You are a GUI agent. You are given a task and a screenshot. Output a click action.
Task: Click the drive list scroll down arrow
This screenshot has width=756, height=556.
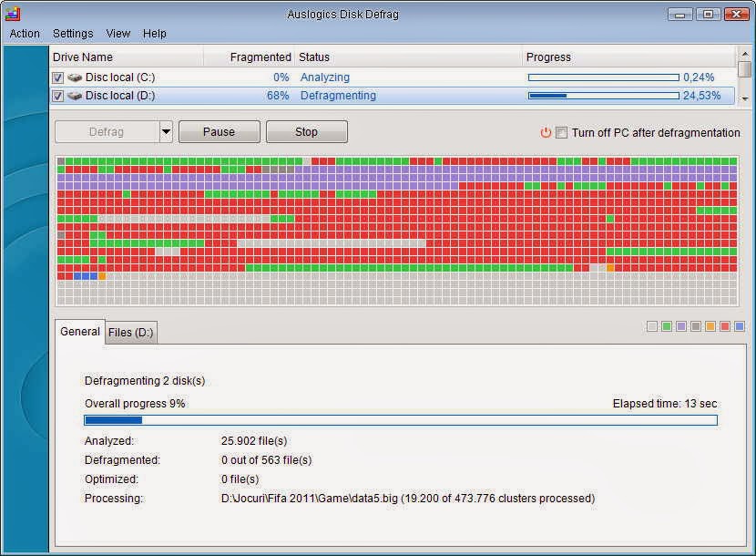click(745, 98)
